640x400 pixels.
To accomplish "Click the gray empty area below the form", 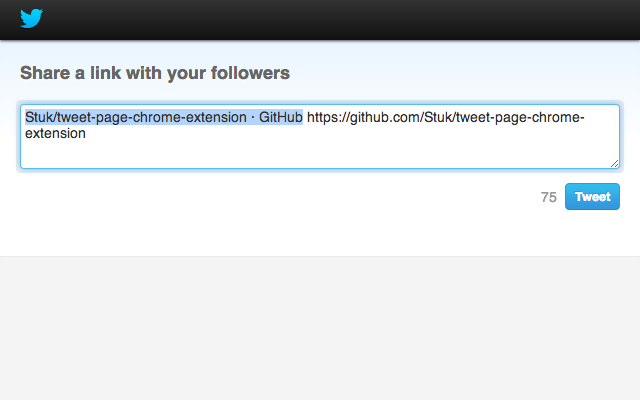I will click(320, 328).
